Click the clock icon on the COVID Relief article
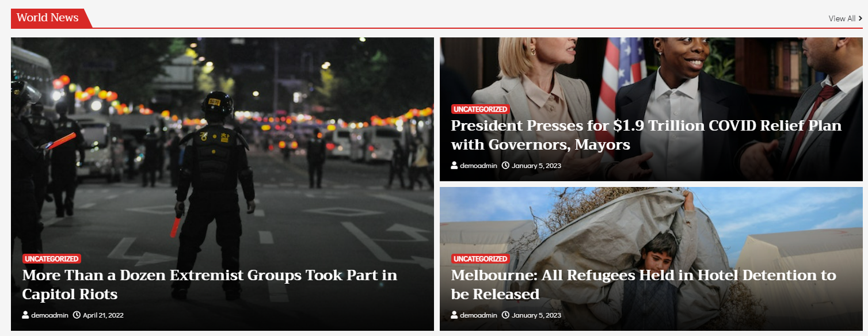The height and width of the screenshot is (336, 868). click(505, 166)
